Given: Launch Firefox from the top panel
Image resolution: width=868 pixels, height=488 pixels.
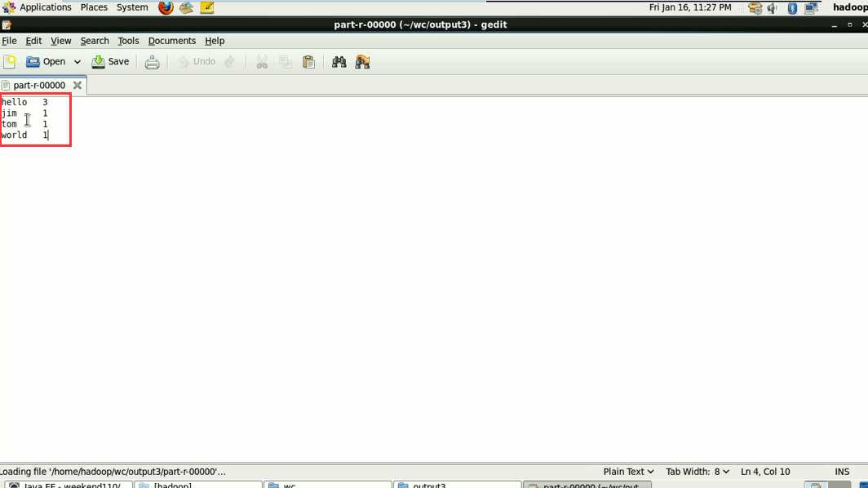Looking at the screenshot, I should pyautogui.click(x=166, y=8).
